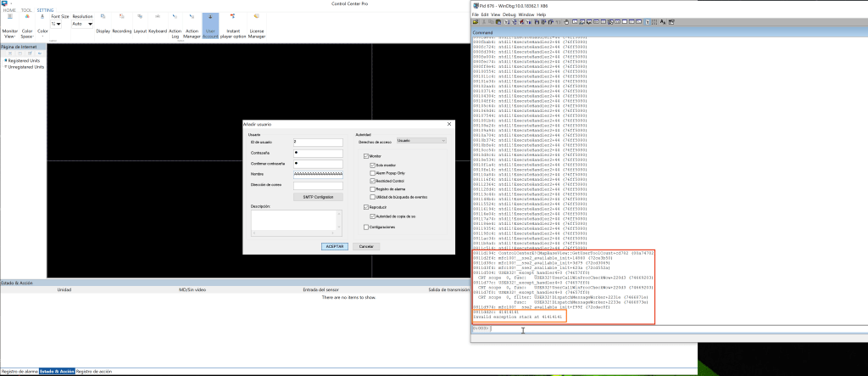Click the SMTP Configuration button
The width and height of the screenshot is (868, 376).
click(x=318, y=196)
